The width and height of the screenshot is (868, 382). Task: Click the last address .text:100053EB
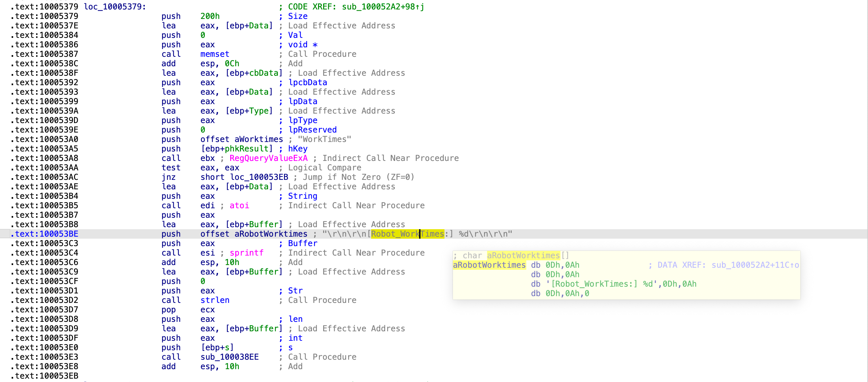click(44, 376)
